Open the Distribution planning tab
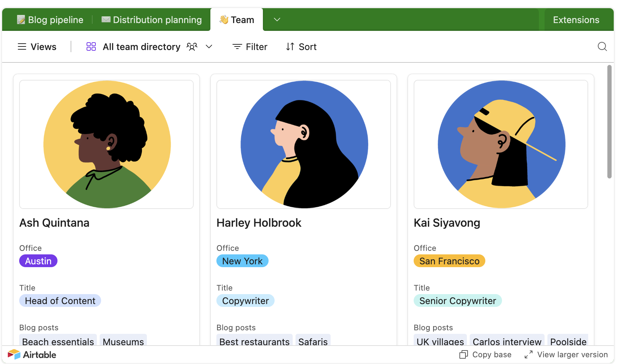Image resolution: width=618 pixels, height=364 pixels. (152, 20)
